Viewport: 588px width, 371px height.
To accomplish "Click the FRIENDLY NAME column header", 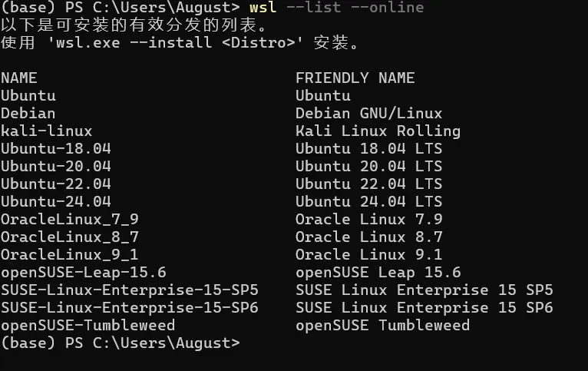I will (355, 78).
